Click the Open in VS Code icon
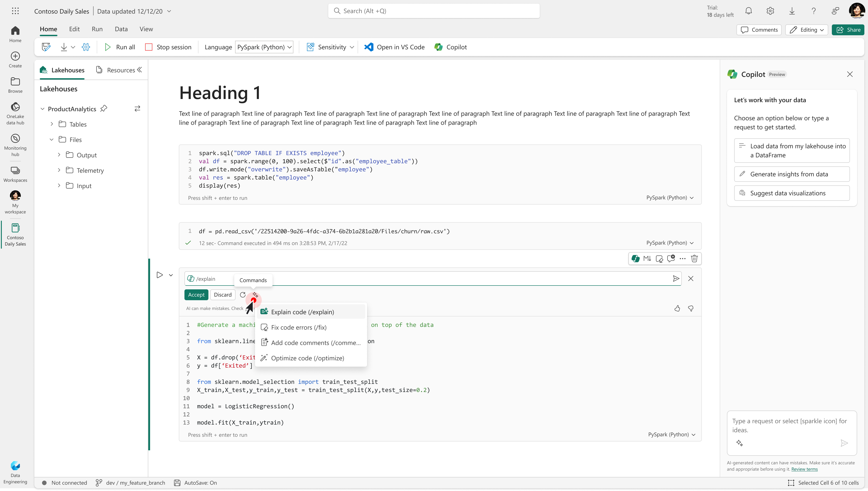Image resolution: width=868 pixels, height=491 pixels. coord(369,47)
